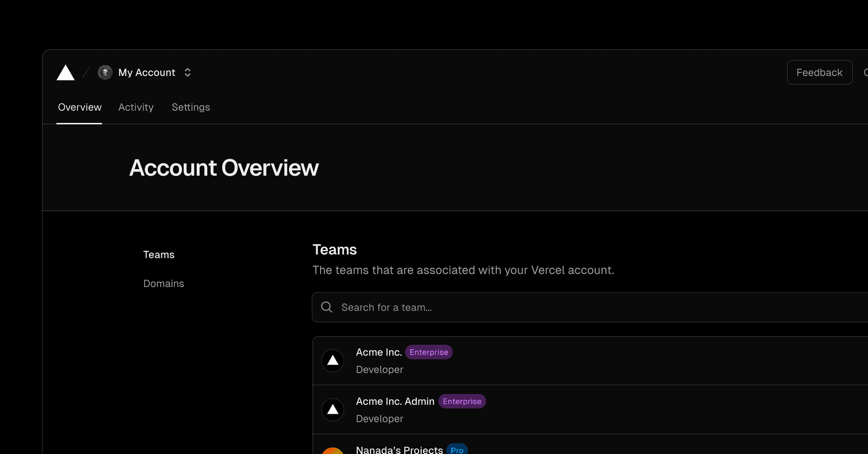Image resolution: width=868 pixels, height=454 pixels.
Task: Switch to the Overview tab
Action: point(80,107)
